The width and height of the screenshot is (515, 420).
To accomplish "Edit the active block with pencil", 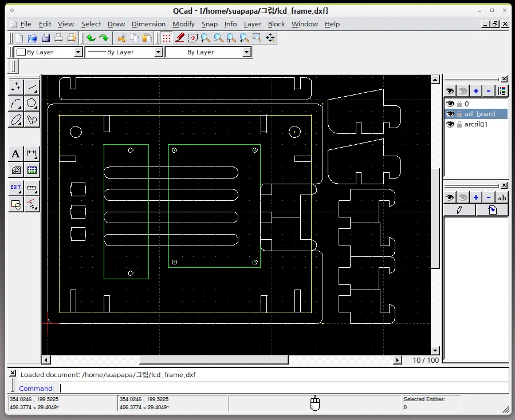I will pyautogui.click(x=459, y=209).
